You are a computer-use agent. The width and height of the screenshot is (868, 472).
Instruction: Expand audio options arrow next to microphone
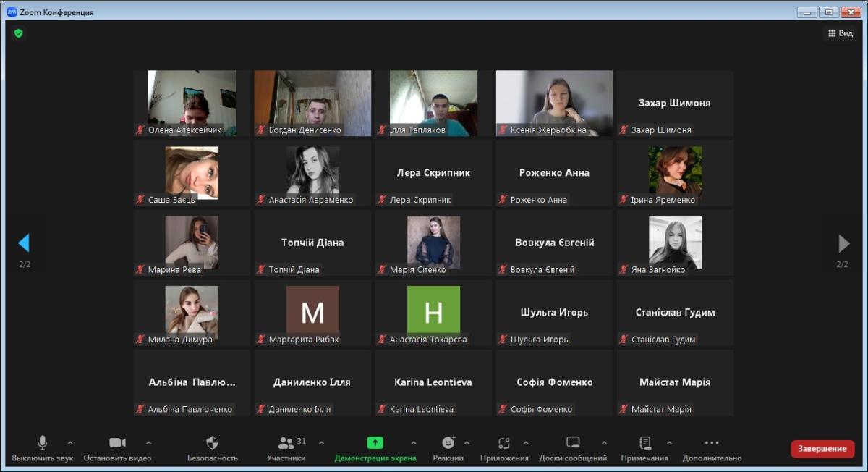click(70, 442)
